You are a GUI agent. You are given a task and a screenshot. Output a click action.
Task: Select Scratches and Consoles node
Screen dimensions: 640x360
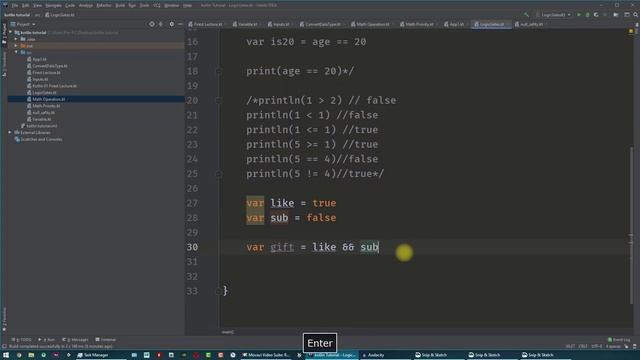pyautogui.click(x=42, y=139)
